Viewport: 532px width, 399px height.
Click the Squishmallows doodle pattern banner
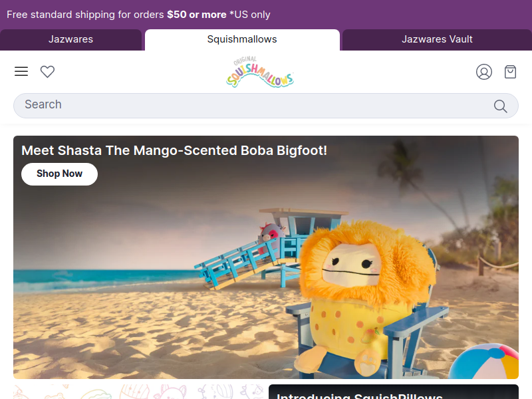coord(138,392)
